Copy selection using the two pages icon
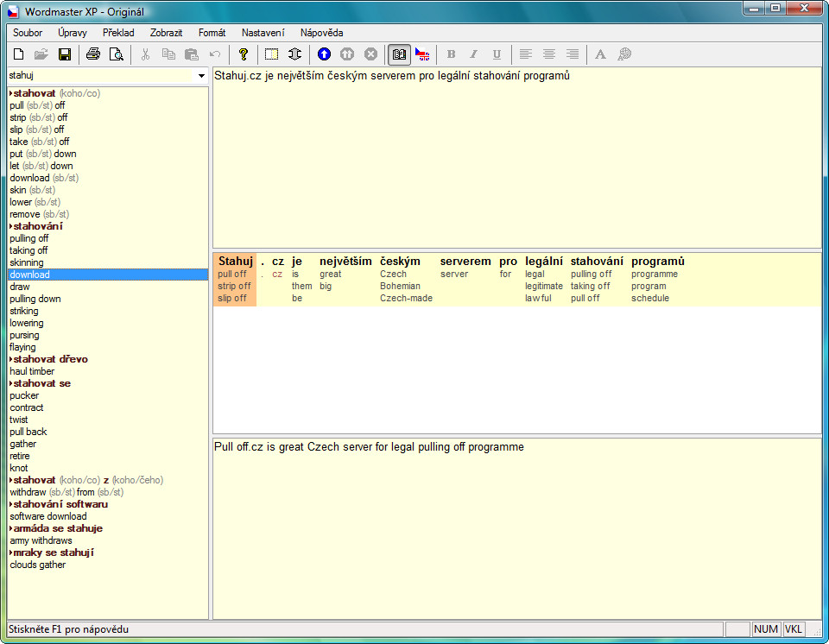 [168, 54]
